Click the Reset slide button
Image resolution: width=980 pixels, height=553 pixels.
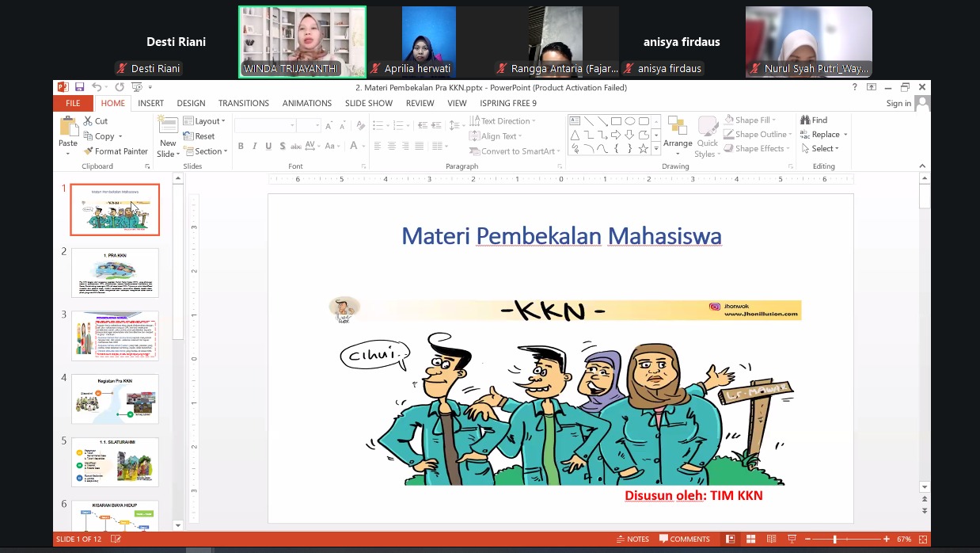pos(199,136)
